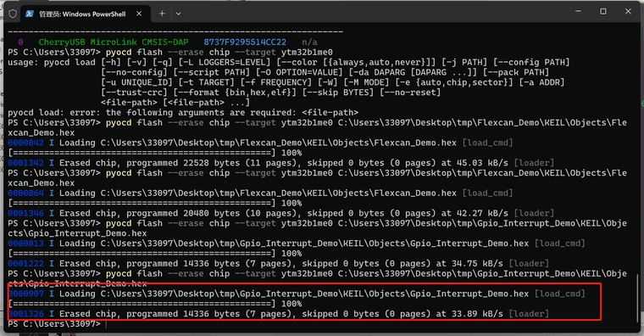Click the shield icon in the title bar

click(x=13, y=14)
